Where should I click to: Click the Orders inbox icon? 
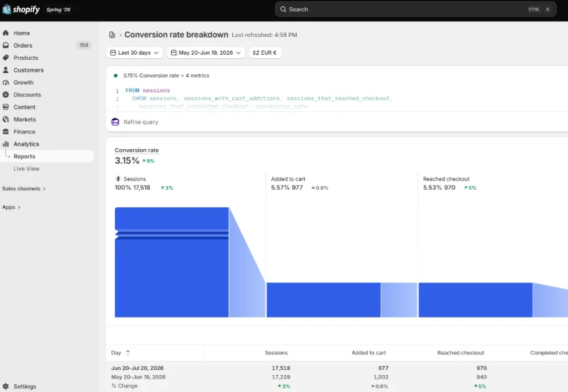coord(6,45)
